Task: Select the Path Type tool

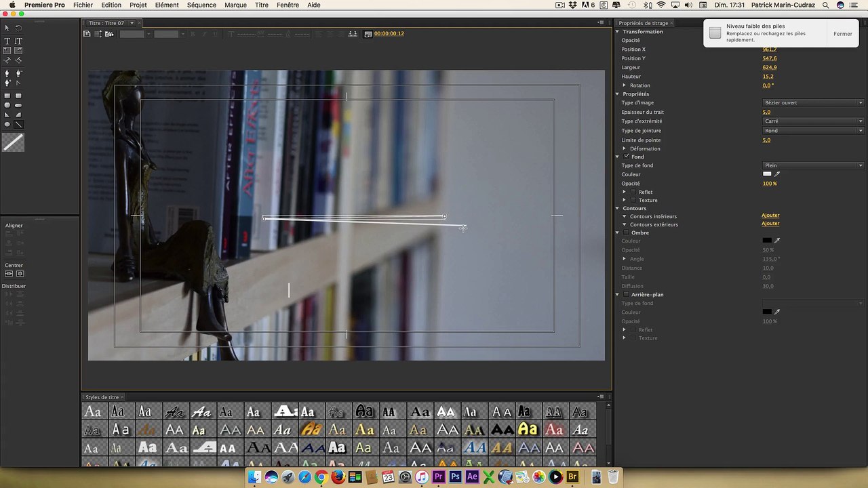Action: point(7,60)
